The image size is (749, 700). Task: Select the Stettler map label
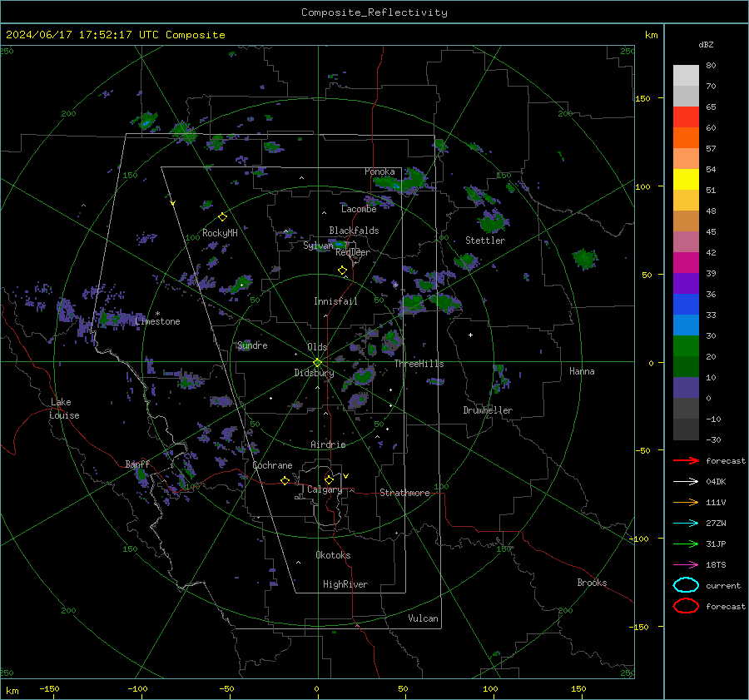(485, 241)
